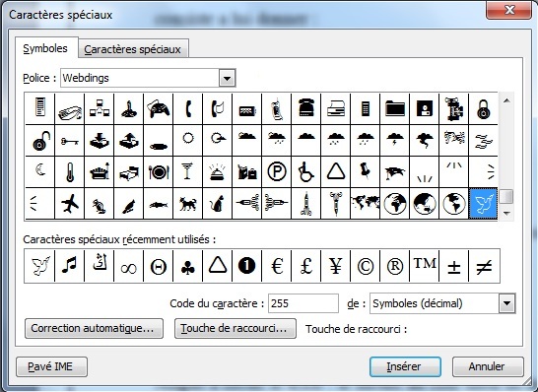
Task: Select the highlighted dove symbol
Action: point(483,203)
